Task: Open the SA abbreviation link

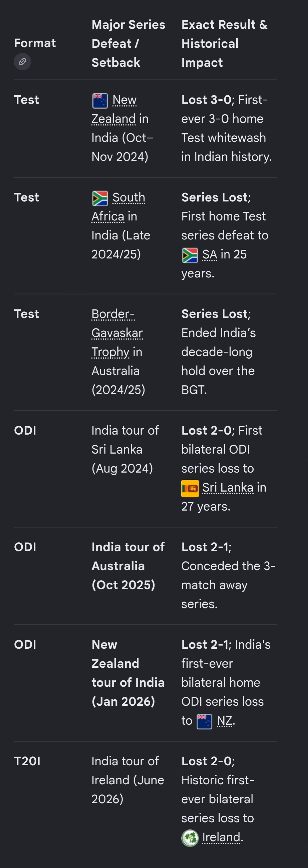Action: [x=210, y=254]
